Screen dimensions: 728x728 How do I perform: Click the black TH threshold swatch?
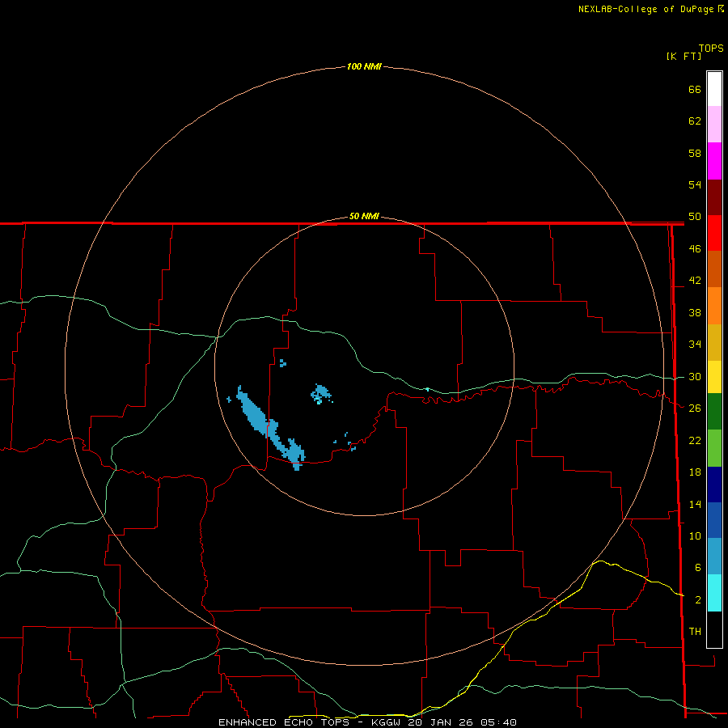point(714,629)
